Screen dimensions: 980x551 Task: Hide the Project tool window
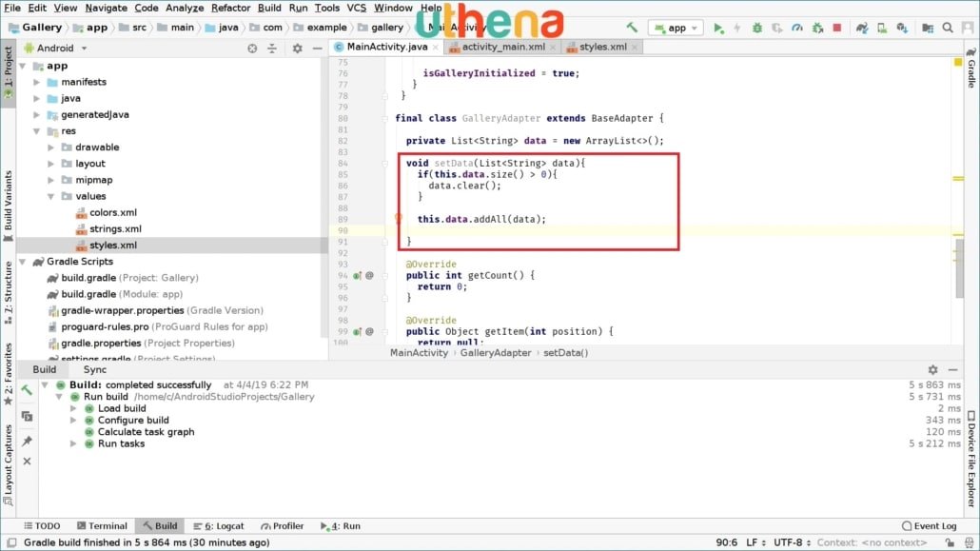tap(318, 49)
